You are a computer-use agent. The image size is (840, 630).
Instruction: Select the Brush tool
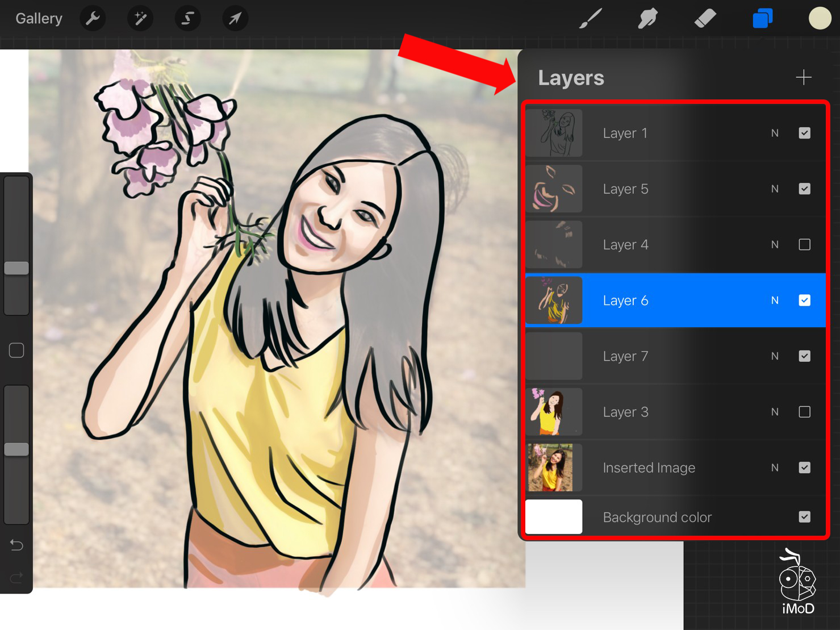click(591, 19)
